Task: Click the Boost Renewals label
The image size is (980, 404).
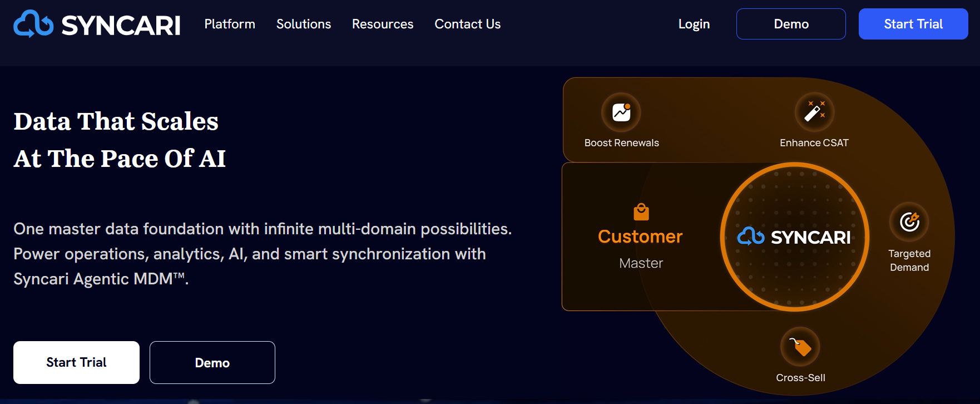Action: (x=622, y=143)
